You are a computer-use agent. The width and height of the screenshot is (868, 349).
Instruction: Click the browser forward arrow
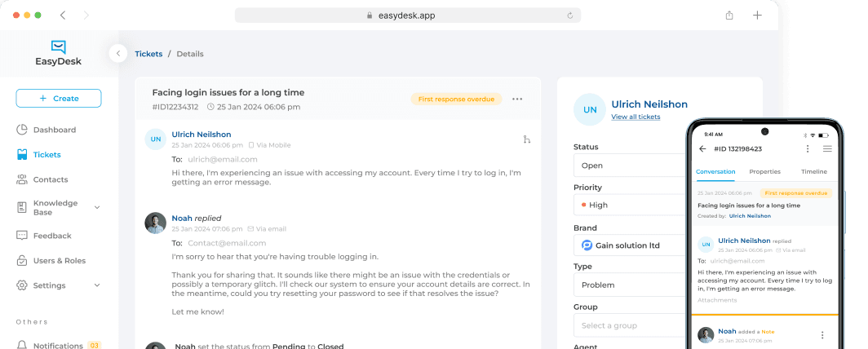[86, 15]
